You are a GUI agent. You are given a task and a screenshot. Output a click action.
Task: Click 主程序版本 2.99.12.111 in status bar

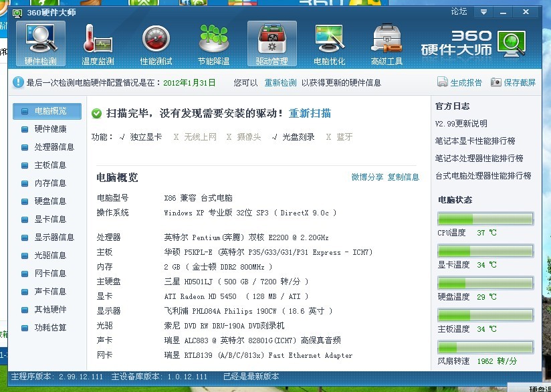pyautogui.click(x=57, y=377)
